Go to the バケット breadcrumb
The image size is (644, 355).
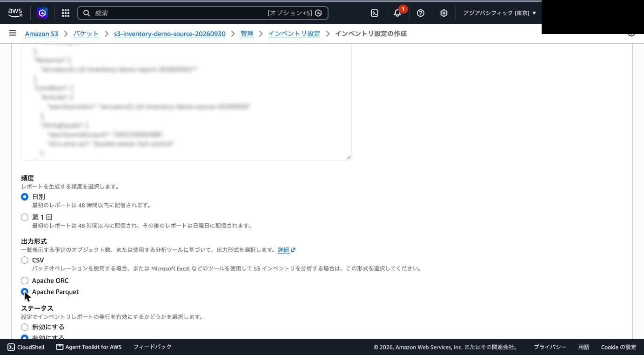[86, 34]
